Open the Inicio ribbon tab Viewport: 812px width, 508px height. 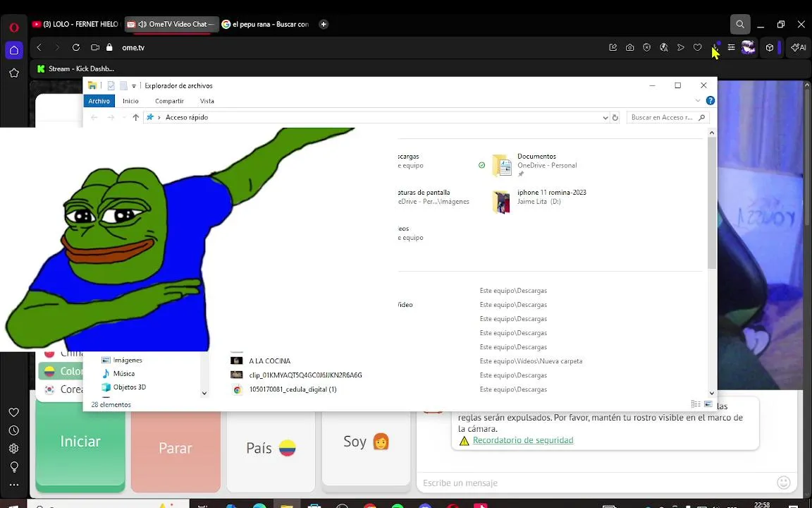130,101
